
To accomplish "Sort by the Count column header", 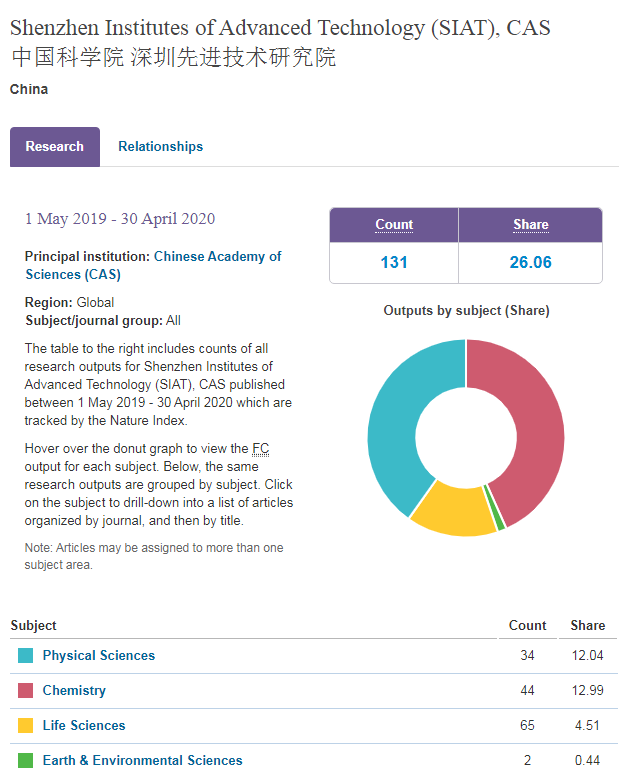I will tap(394, 225).
